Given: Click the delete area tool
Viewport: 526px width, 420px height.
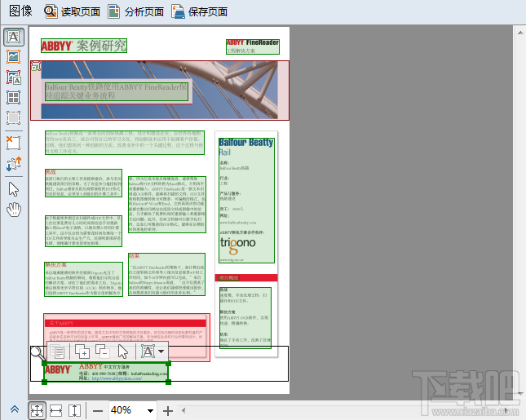Looking at the screenshot, I should tap(14, 143).
